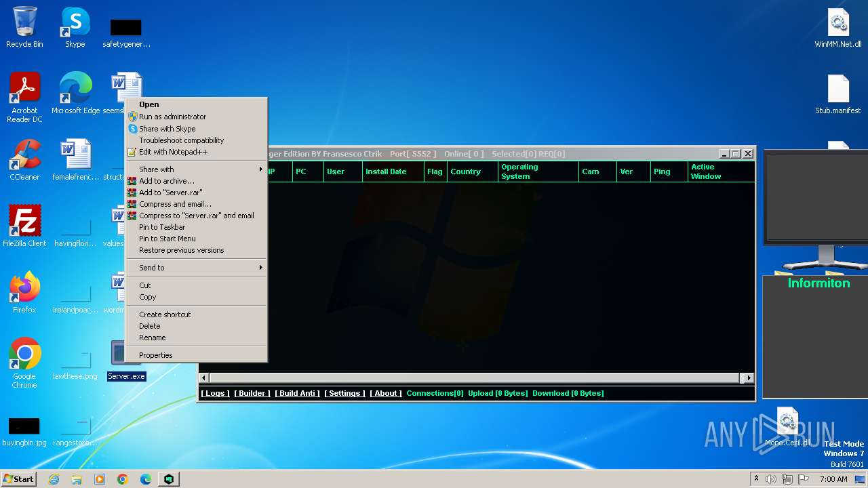
Task: Open Chrome from the taskbar
Action: pyautogui.click(x=123, y=479)
